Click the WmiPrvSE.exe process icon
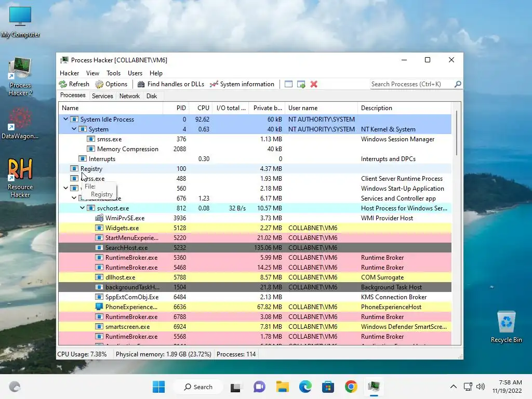This screenshot has height=399, width=532. click(x=99, y=218)
